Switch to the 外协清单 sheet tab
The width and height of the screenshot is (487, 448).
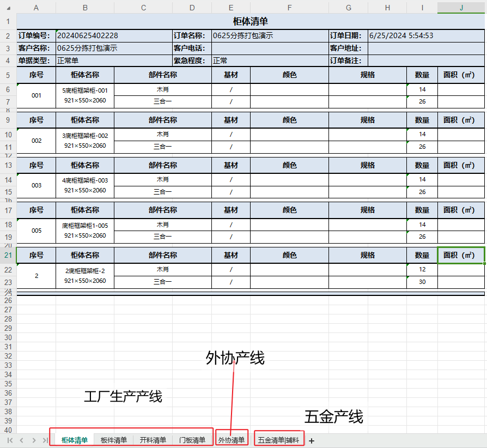coord(232,440)
